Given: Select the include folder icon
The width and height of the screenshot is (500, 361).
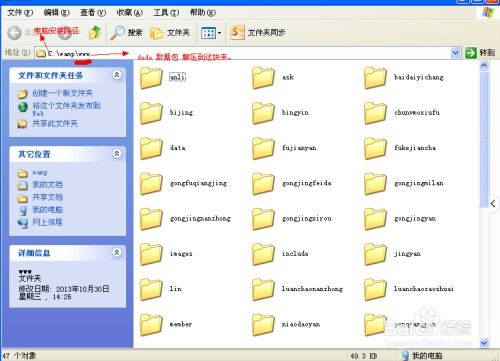Looking at the screenshot, I should pyautogui.click(x=263, y=254).
